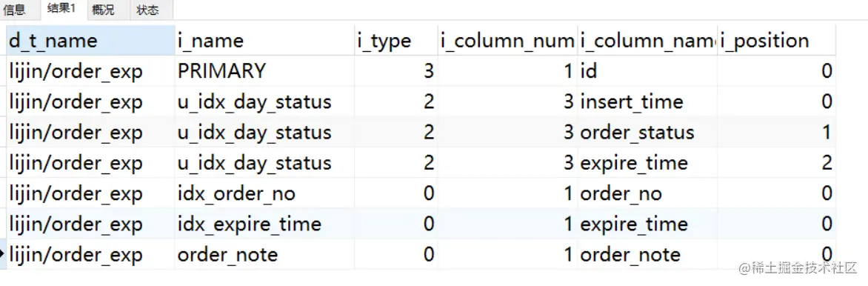The width and height of the screenshot is (868, 286).
Task: Click the i_column_num header
Action: pos(507,41)
